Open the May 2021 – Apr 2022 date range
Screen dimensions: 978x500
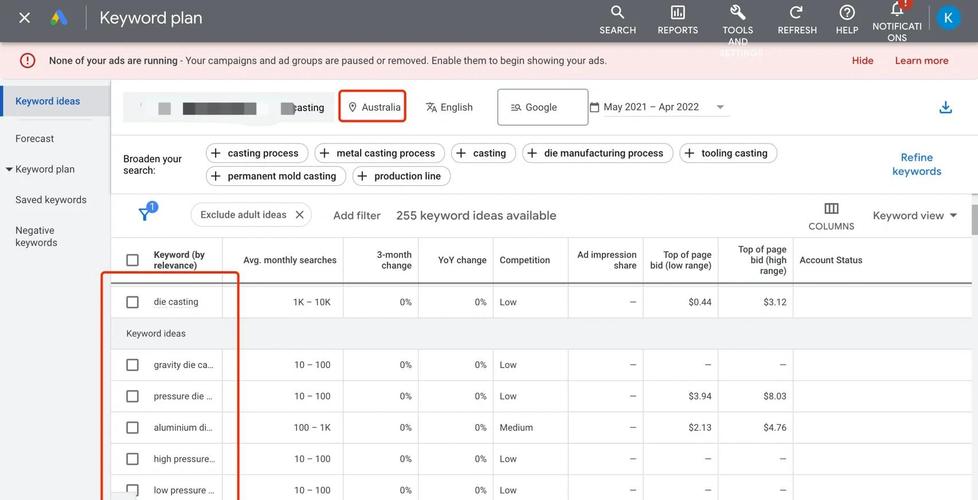pos(658,107)
